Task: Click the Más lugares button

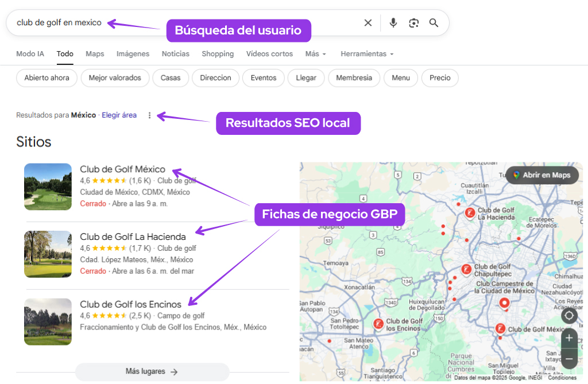Action: coord(152,372)
